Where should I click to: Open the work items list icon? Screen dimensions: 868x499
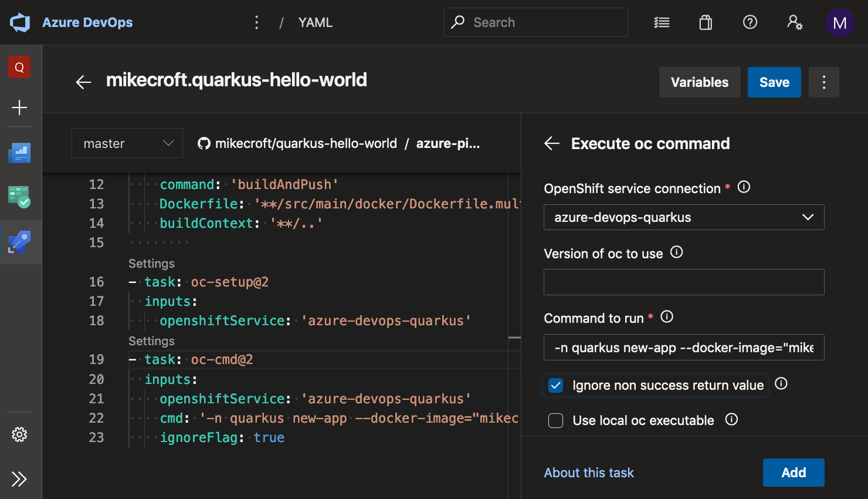(662, 22)
